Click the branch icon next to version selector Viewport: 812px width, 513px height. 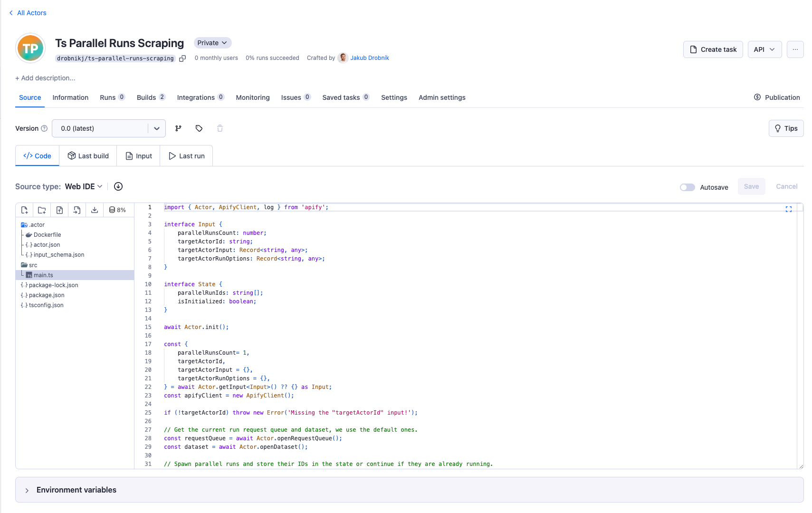(178, 128)
